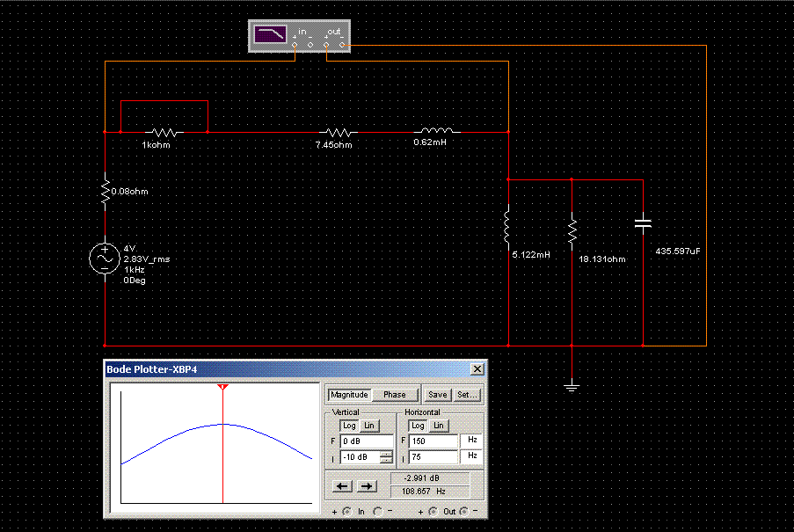The height and width of the screenshot is (532, 794).
Task: Click the 2.83V_rms source label
Action: (x=147, y=259)
